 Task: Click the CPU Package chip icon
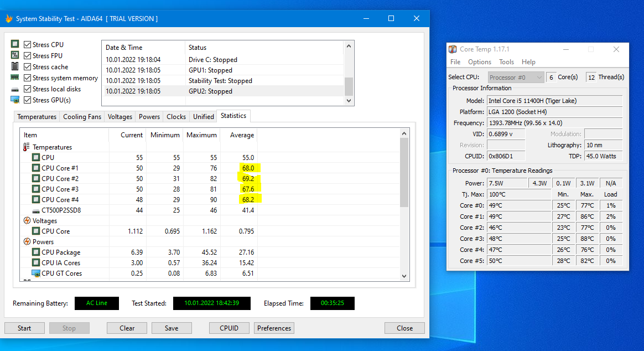pyautogui.click(x=36, y=252)
